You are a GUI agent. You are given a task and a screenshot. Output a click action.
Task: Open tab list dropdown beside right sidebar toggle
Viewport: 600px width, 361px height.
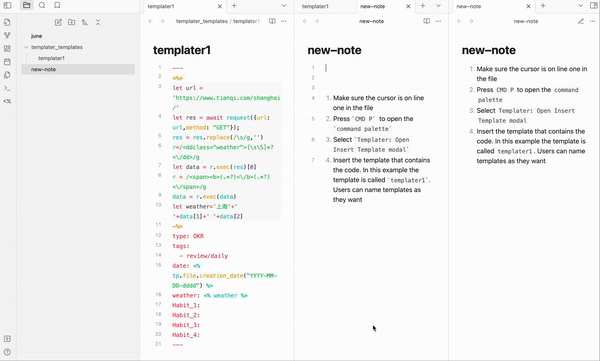pos(580,6)
